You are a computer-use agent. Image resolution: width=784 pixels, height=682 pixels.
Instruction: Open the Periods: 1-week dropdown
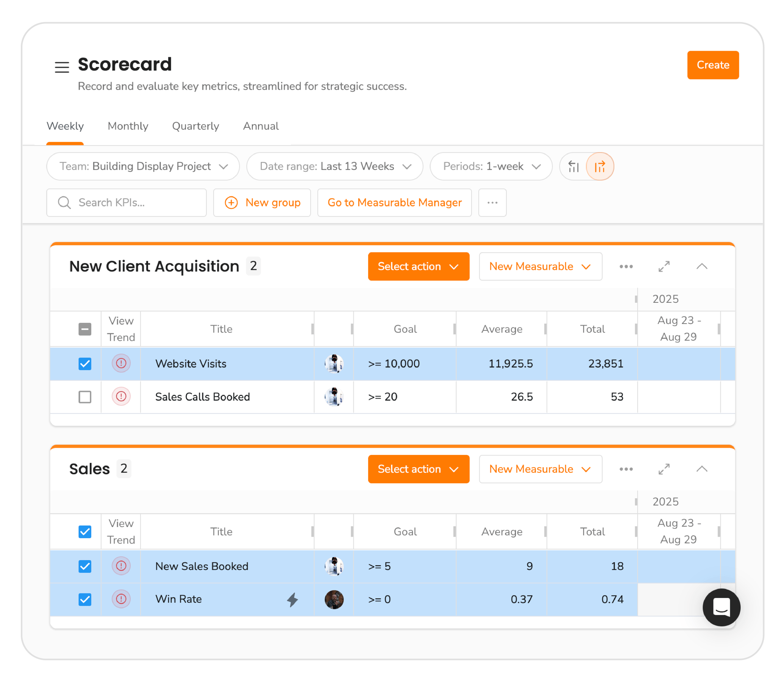[x=491, y=166]
